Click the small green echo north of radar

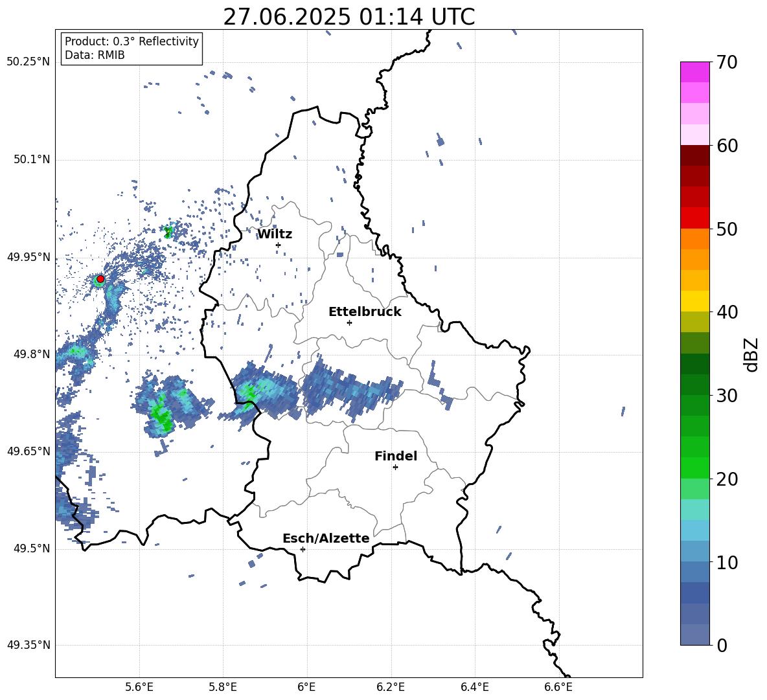click(x=169, y=232)
